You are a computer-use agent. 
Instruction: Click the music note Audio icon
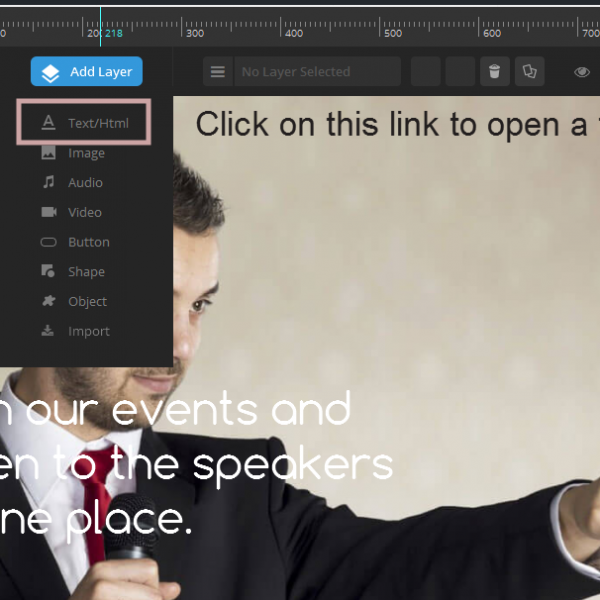tap(48, 183)
